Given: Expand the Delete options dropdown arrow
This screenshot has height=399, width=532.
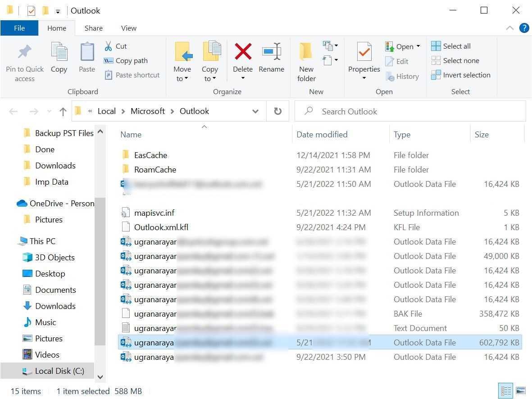Looking at the screenshot, I should (243, 78).
